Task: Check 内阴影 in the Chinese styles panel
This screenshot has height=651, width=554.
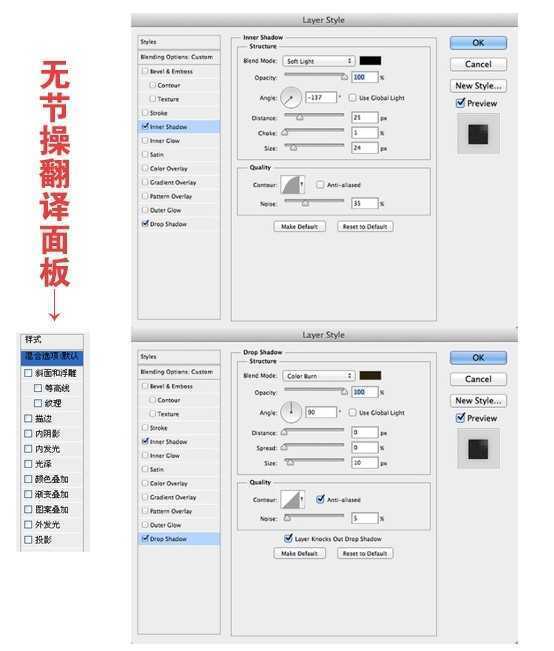Action: click(28, 433)
